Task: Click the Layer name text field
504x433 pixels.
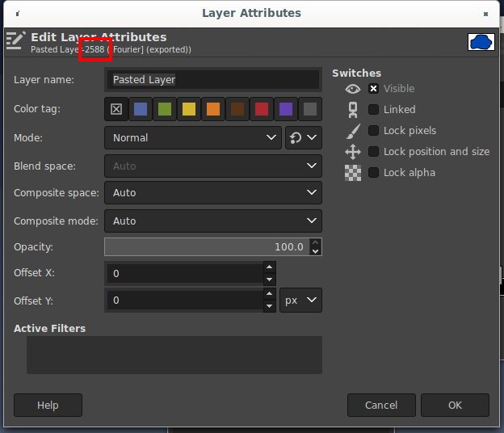Action: click(x=213, y=80)
